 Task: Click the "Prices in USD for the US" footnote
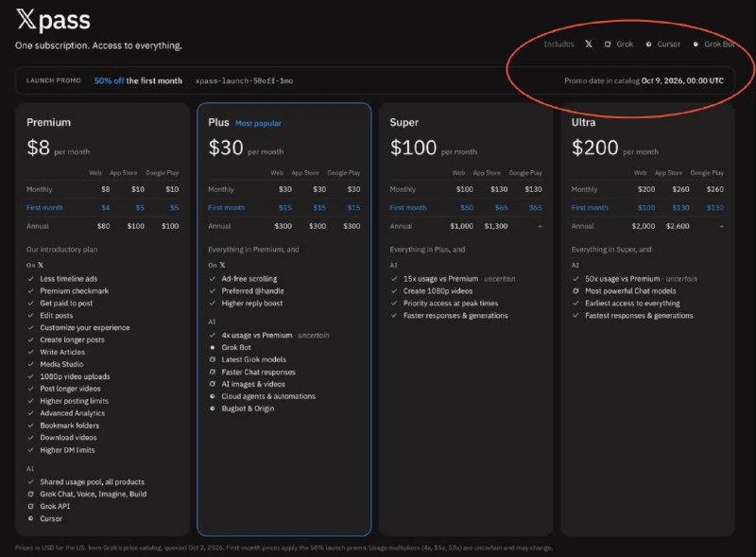(x=283, y=548)
